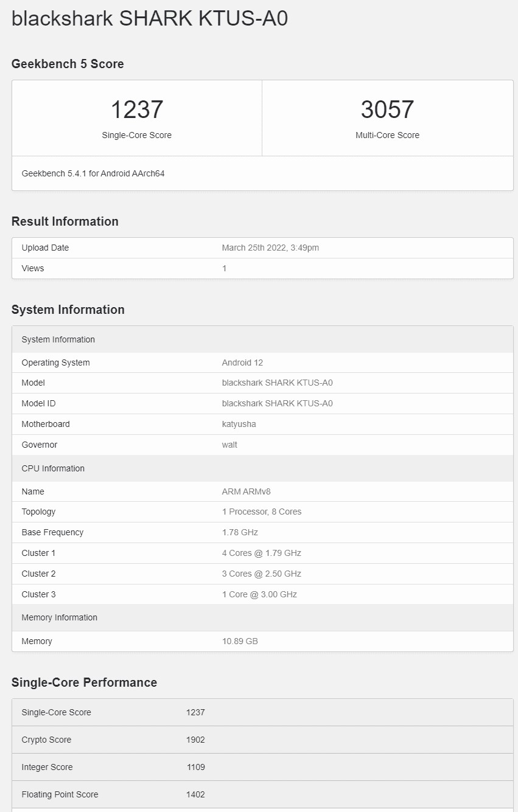Click the "Upload Date" label
The height and width of the screenshot is (812, 518).
tap(45, 248)
